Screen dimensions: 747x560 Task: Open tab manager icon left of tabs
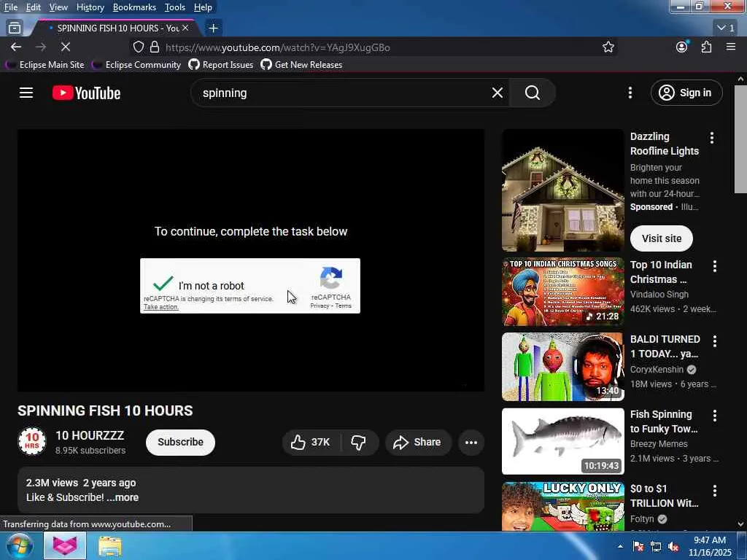(15, 28)
